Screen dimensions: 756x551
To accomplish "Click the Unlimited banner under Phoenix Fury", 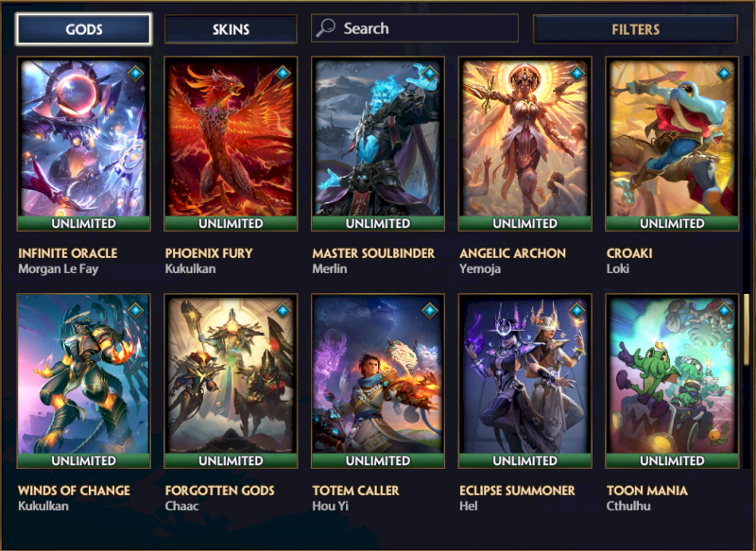I will (231, 223).
